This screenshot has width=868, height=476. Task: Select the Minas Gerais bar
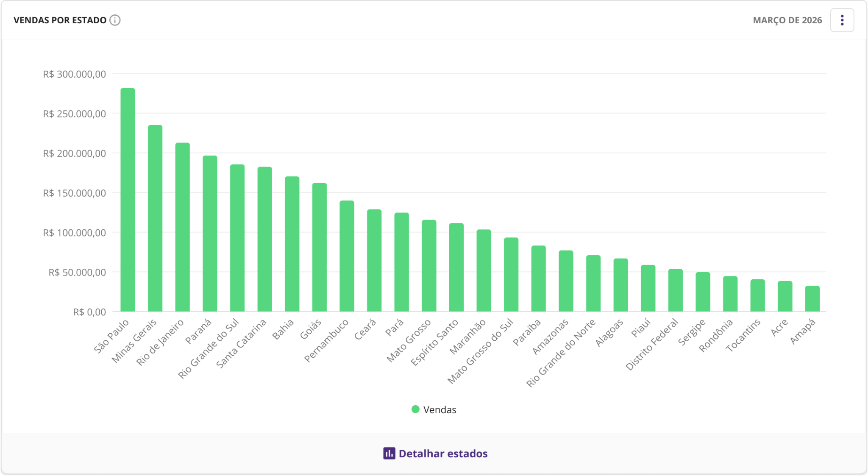click(155, 218)
